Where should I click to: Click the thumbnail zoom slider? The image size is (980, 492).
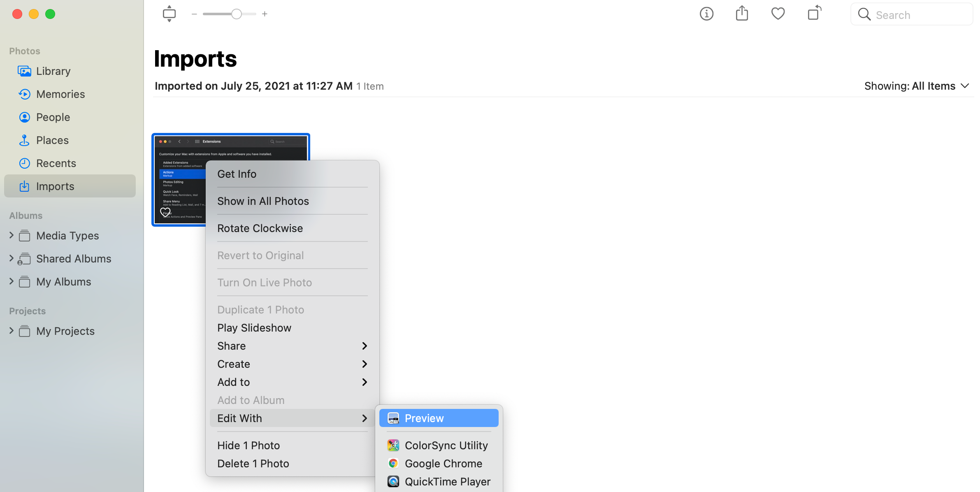[x=236, y=14]
